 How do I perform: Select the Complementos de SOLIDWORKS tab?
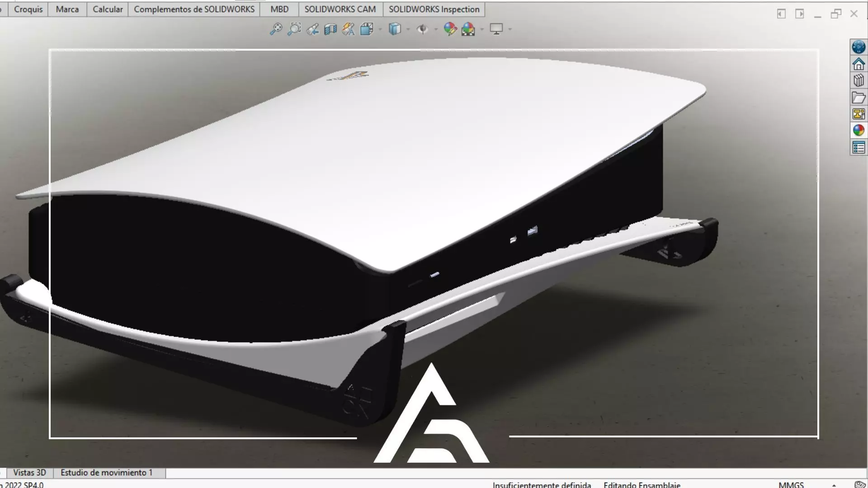[x=194, y=9]
